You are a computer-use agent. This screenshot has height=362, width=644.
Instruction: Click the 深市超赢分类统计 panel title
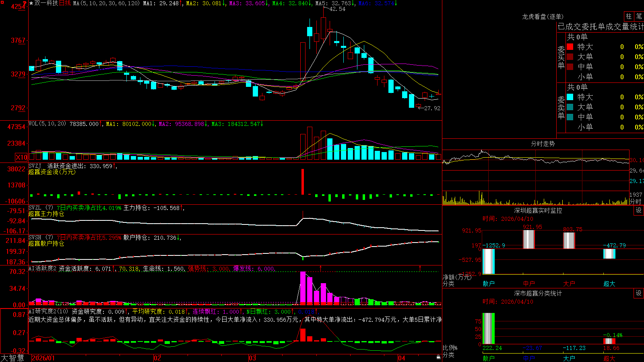[538, 293]
